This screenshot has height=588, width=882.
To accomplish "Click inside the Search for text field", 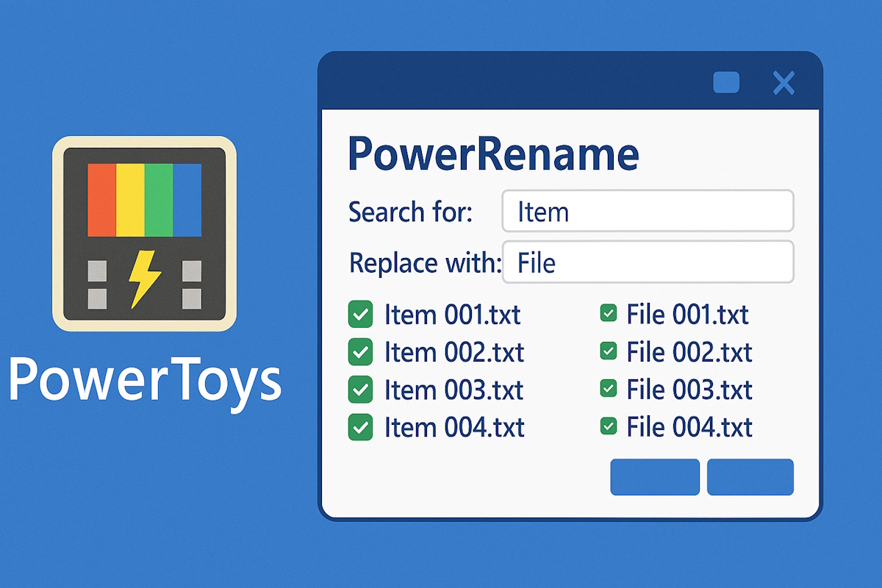I will click(x=647, y=212).
